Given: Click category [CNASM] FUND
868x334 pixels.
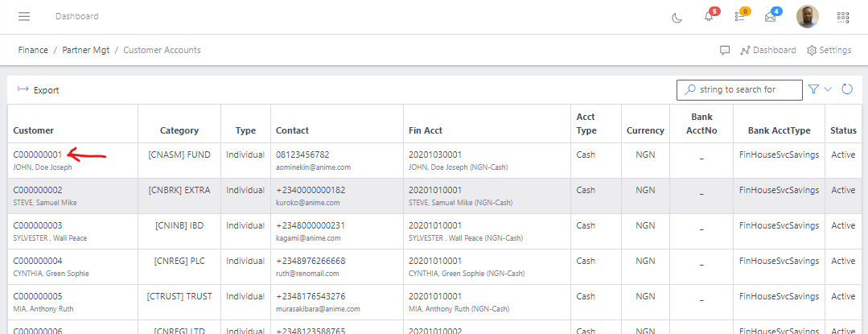Looking at the screenshot, I should click(179, 155).
